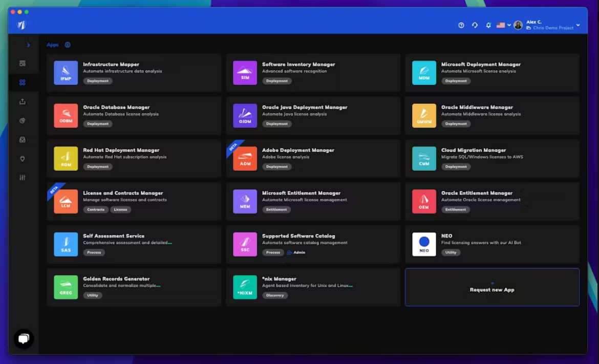Image resolution: width=599 pixels, height=364 pixels.
Task: Click the Oracle Java Deployment Manager OJDM icon
Action: (245, 115)
